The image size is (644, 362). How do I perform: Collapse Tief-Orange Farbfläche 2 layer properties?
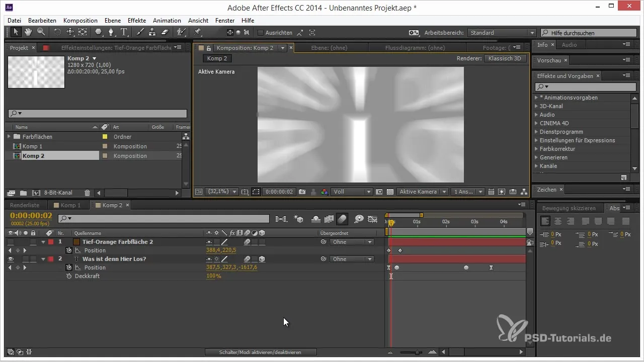43,242
